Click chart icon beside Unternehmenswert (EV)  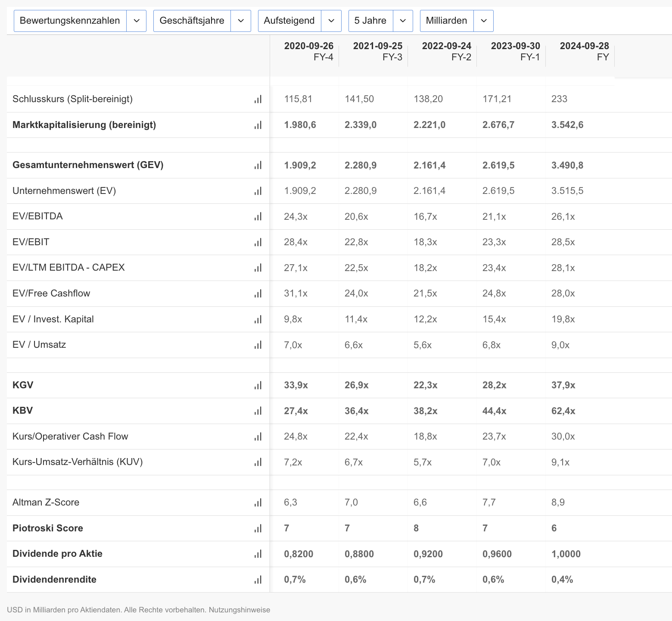point(258,191)
